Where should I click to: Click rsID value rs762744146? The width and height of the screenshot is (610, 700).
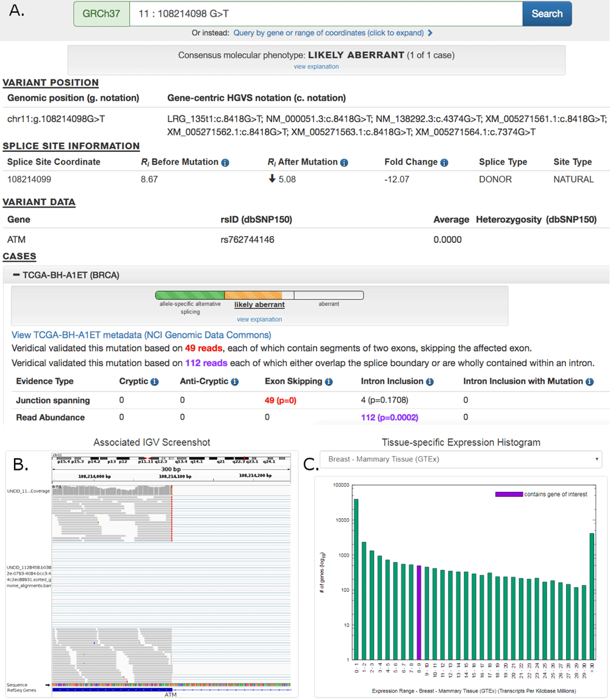pos(247,240)
